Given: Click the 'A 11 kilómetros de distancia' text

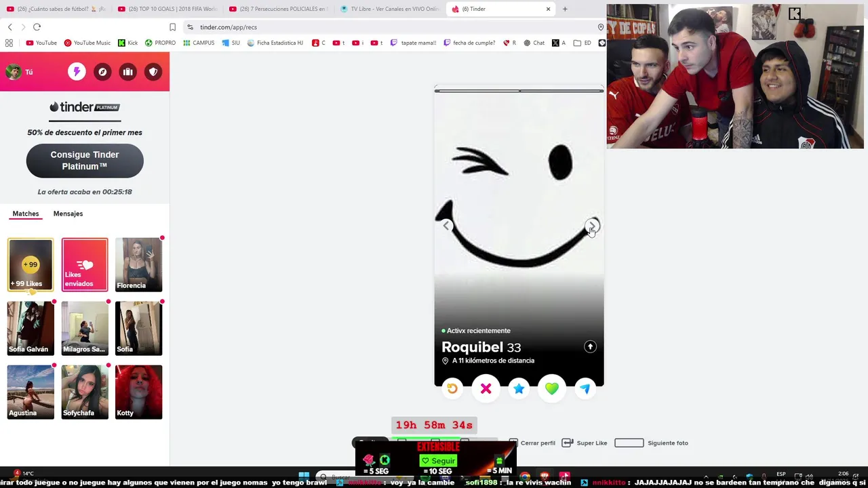Looking at the screenshot, I should click(x=493, y=361).
